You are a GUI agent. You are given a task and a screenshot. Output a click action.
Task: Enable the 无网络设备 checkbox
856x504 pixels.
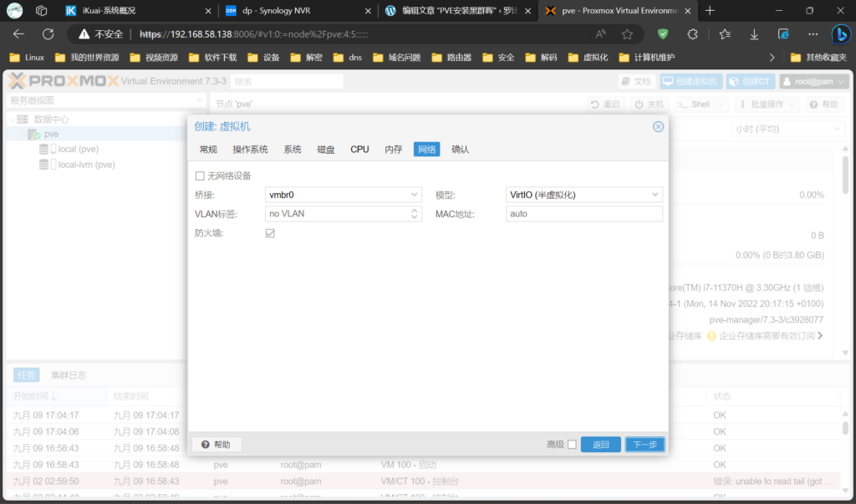pyautogui.click(x=200, y=176)
